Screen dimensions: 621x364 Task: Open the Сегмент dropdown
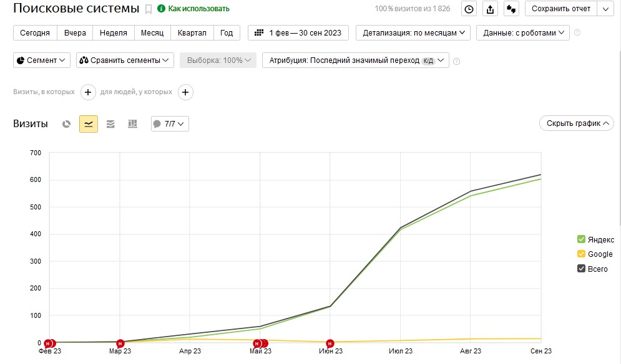tap(42, 60)
